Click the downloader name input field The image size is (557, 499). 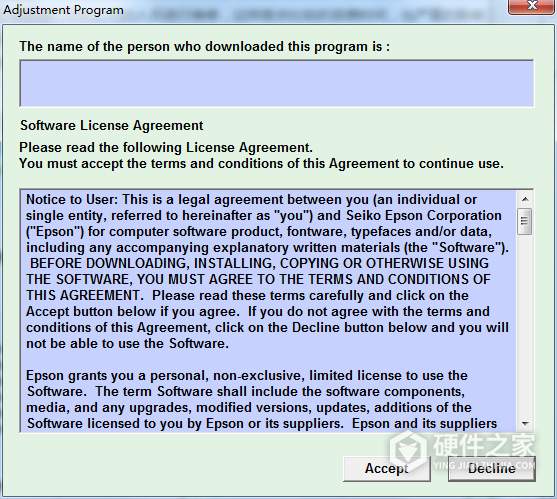tap(276, 83)
